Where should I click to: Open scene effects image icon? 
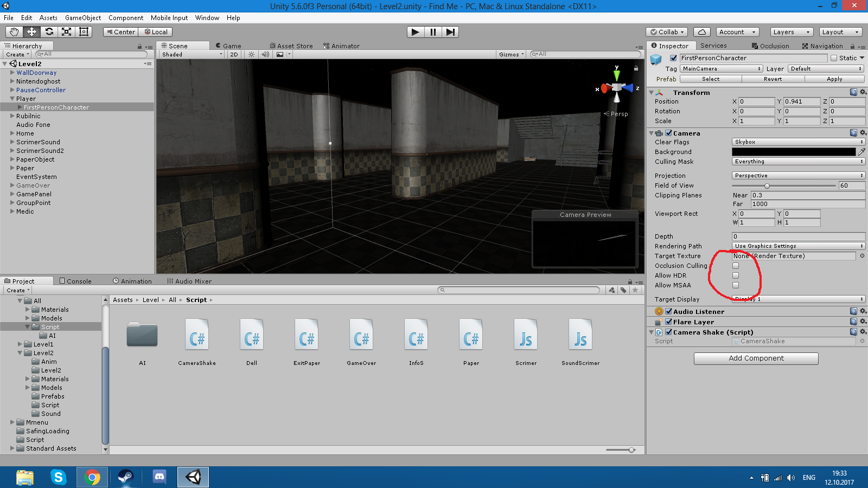(280, 54)
